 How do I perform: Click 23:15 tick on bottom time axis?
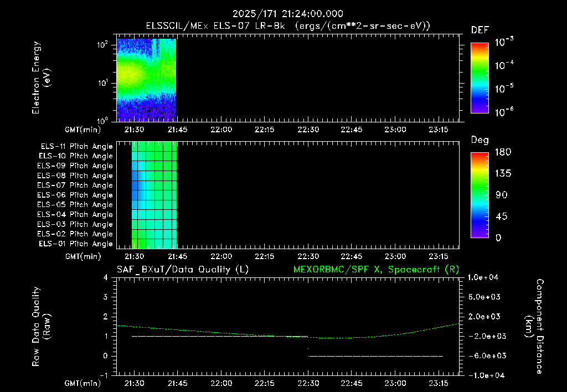(x=439, y=383)
